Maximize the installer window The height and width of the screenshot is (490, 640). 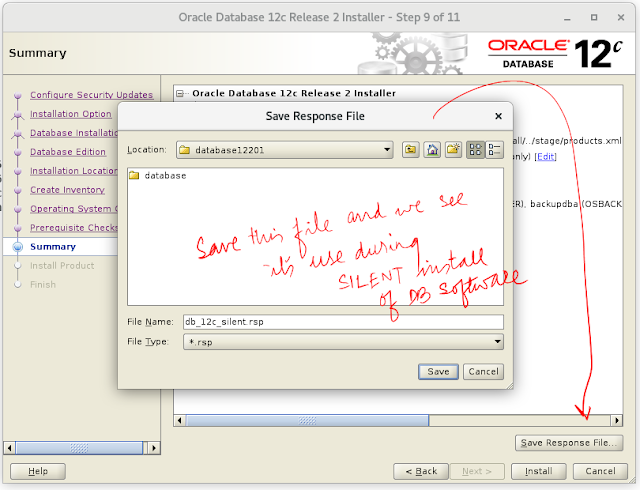coord(594,18)
